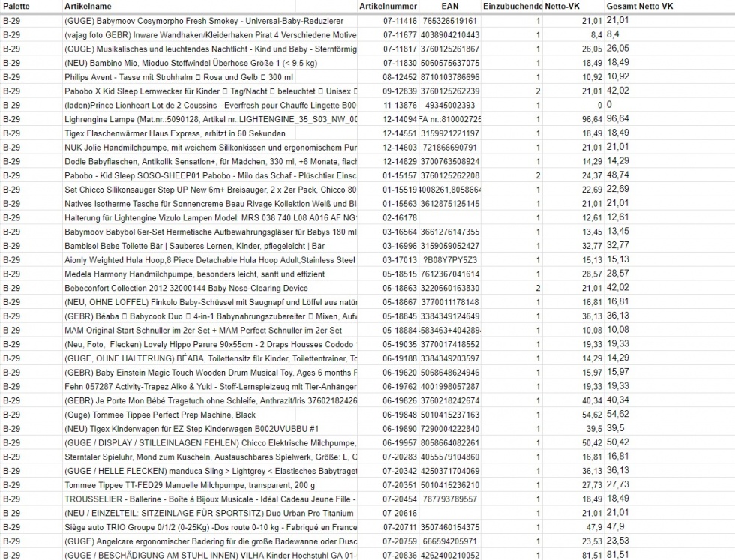Select the EAN column header
This screenshot has height=560, width=735.
[450, 7]
